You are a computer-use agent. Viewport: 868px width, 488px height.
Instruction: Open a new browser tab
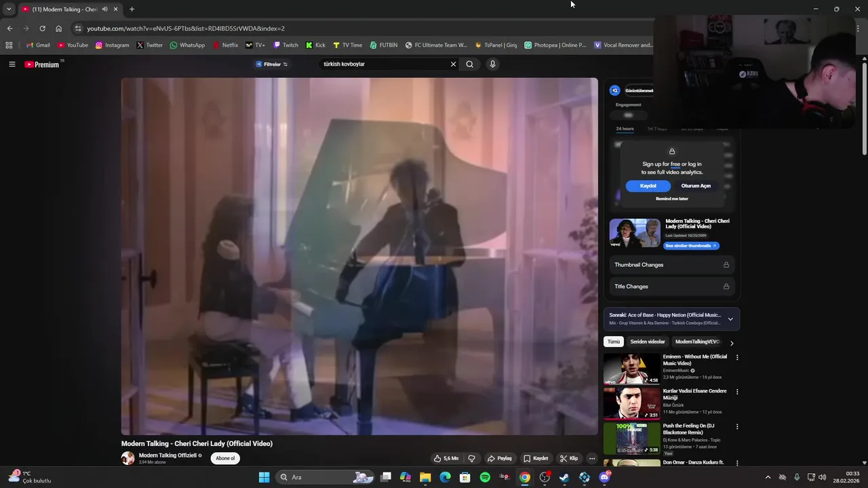[132, 9]
